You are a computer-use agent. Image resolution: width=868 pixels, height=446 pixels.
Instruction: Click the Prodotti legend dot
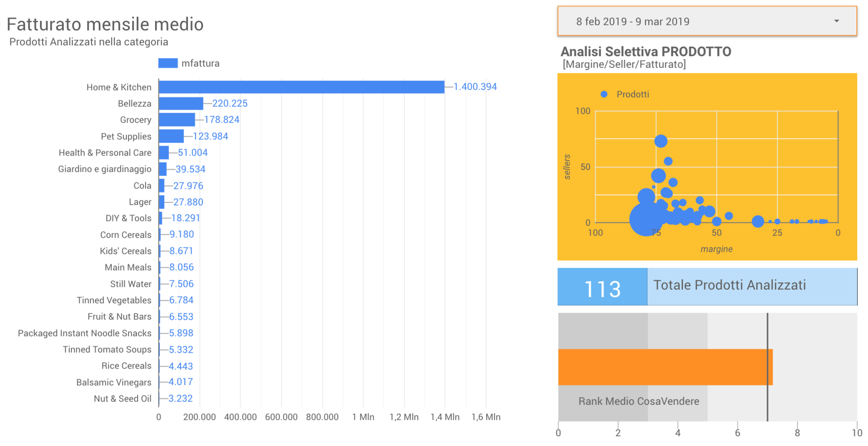pyautogui.click(x=604, y=94)
